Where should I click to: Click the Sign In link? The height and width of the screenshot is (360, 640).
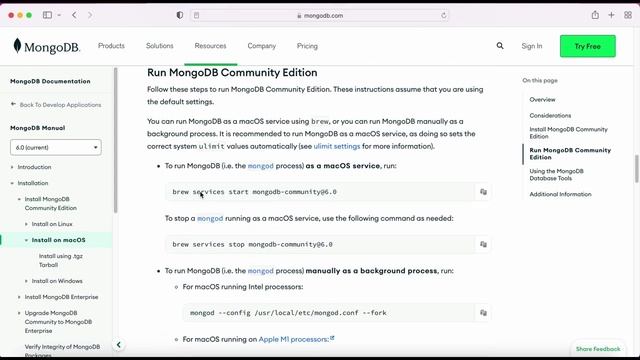point(532,46)
